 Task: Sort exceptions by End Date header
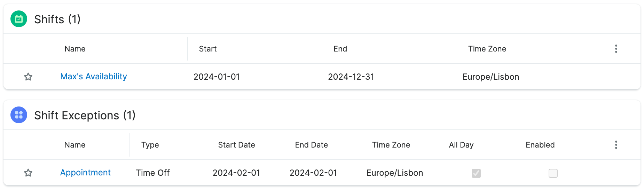click(311, 145)
